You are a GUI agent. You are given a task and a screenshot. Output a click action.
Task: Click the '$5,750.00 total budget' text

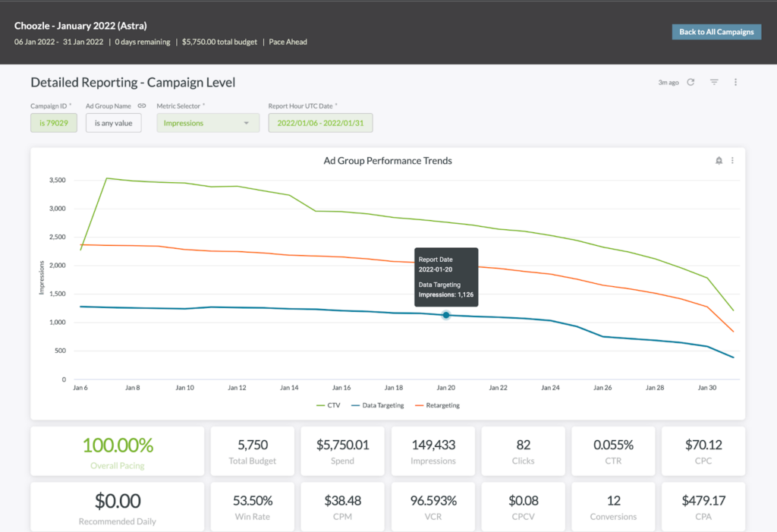point(219,42)
